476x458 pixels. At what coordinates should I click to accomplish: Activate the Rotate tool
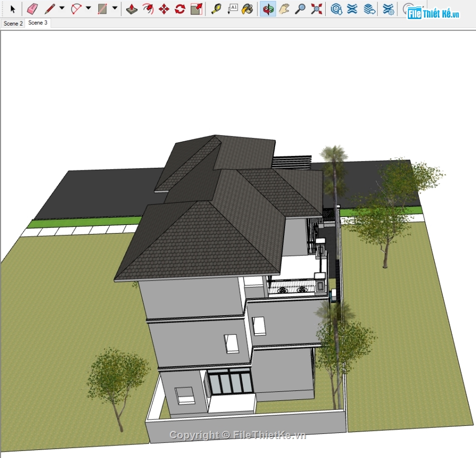coord(180,9)
